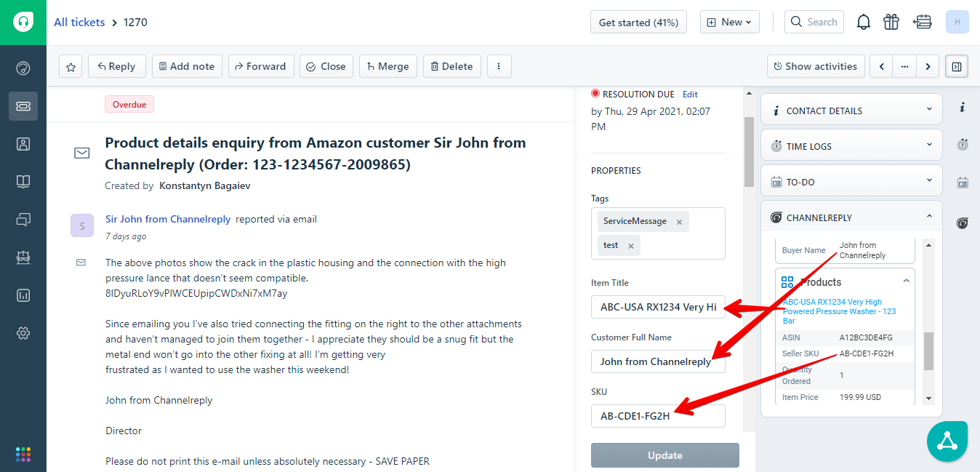Open the Reports chart icon in sidebar
Screen dimensions: 980x472
click(23, 295)
